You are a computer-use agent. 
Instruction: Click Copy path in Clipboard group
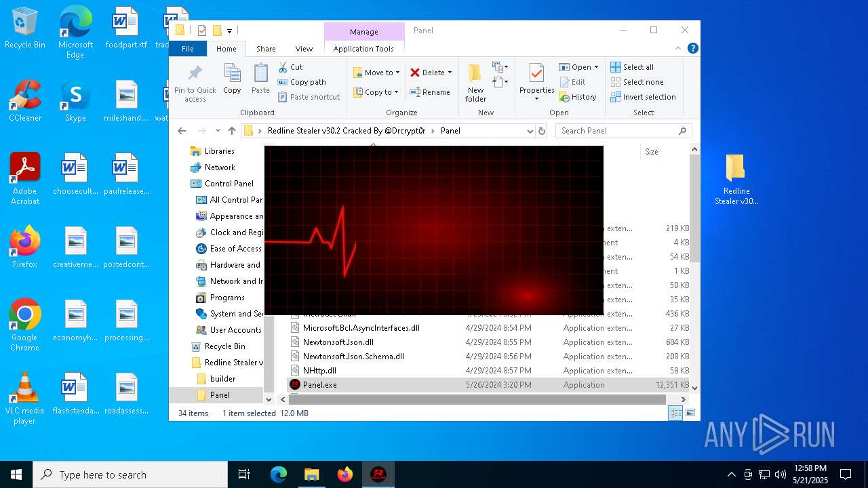pyautogui.click(x=302, y=82)
